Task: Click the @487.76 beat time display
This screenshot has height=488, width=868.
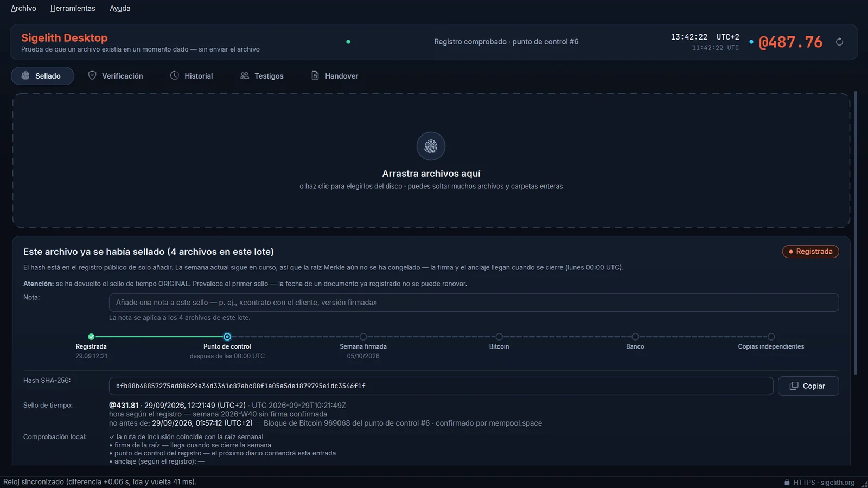Action: coord(790,42)
